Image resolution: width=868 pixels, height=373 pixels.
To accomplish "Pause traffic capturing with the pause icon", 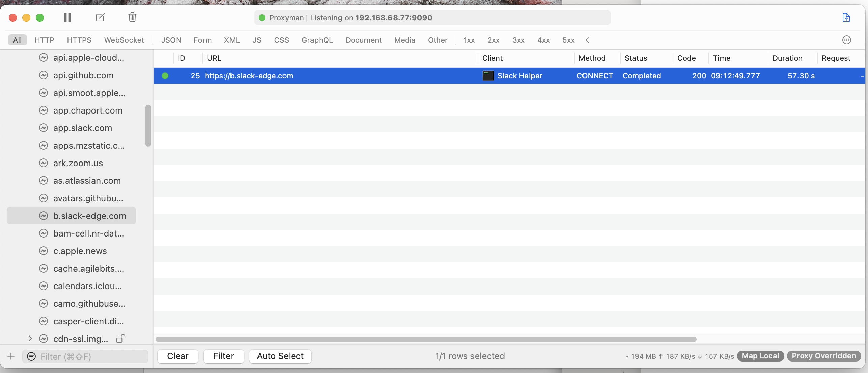I will coord(67,17).
